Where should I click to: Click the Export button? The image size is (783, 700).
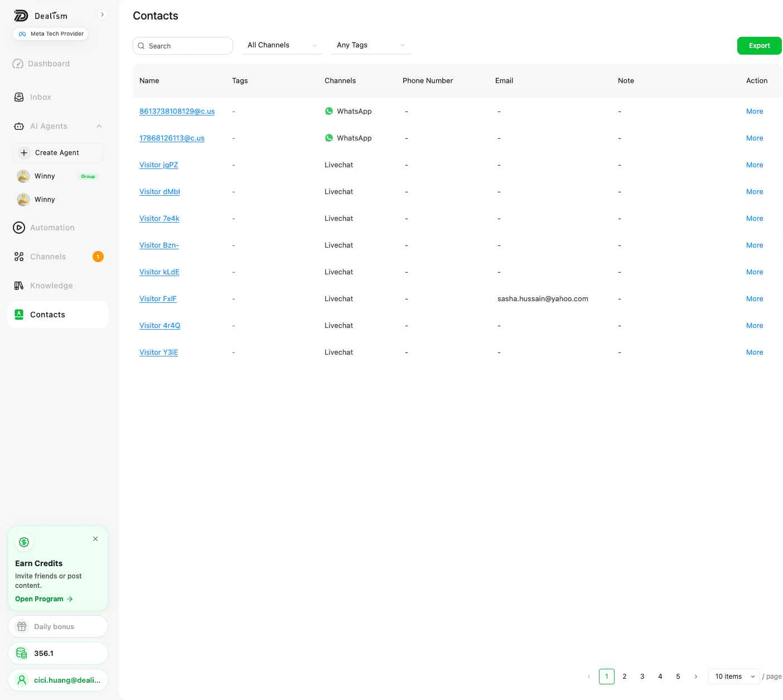pos(760,46)
